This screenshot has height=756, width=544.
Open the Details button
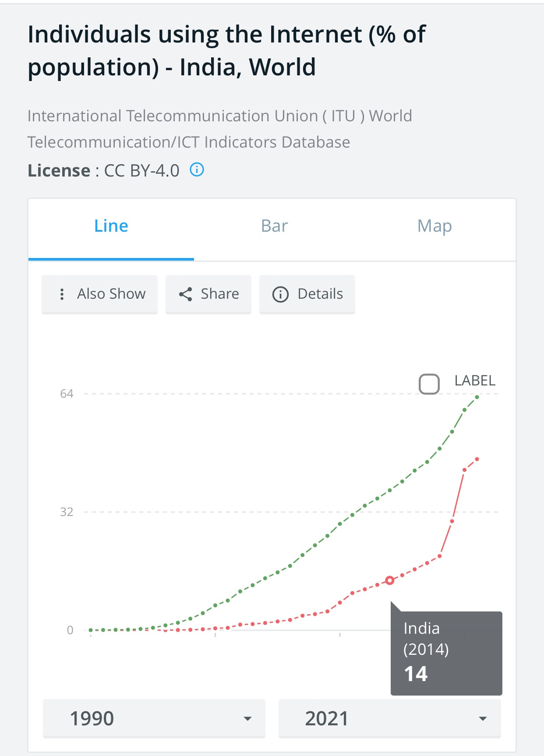tap(307, 294)
